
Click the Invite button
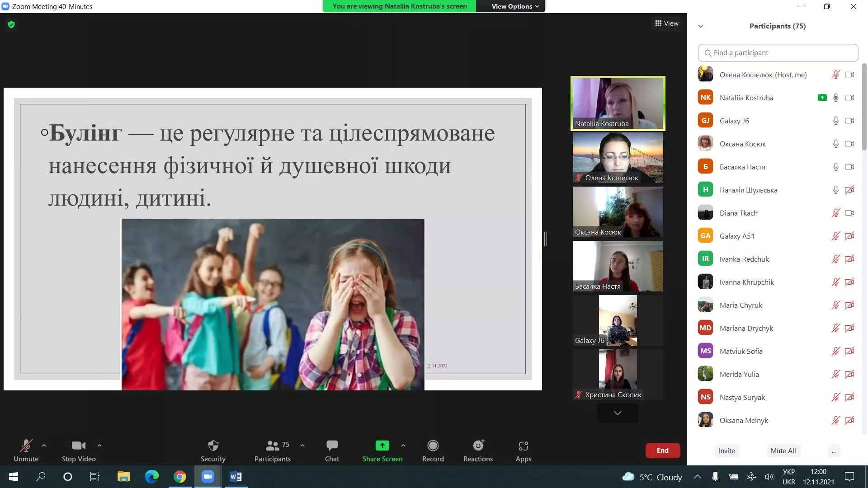point(726,450)
